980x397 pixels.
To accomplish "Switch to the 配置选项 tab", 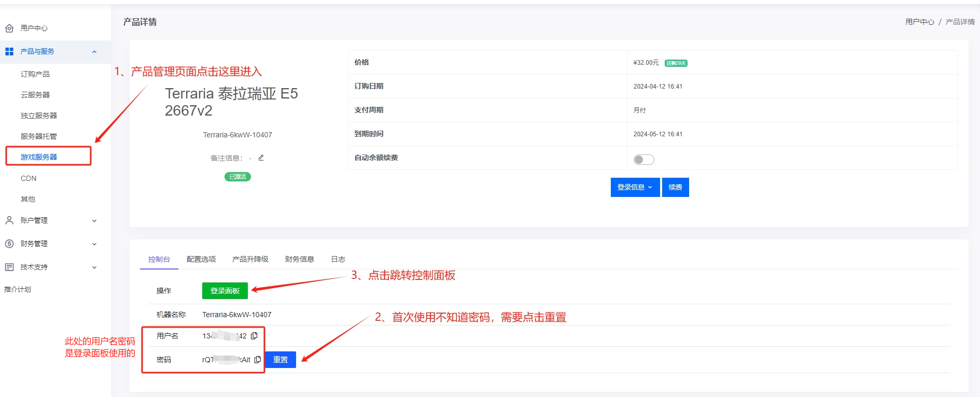I will [201, 259].
